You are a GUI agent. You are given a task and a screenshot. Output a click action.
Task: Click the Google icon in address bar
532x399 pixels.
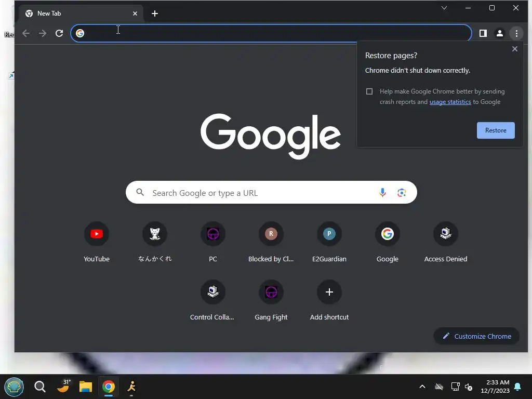(79, 33)
